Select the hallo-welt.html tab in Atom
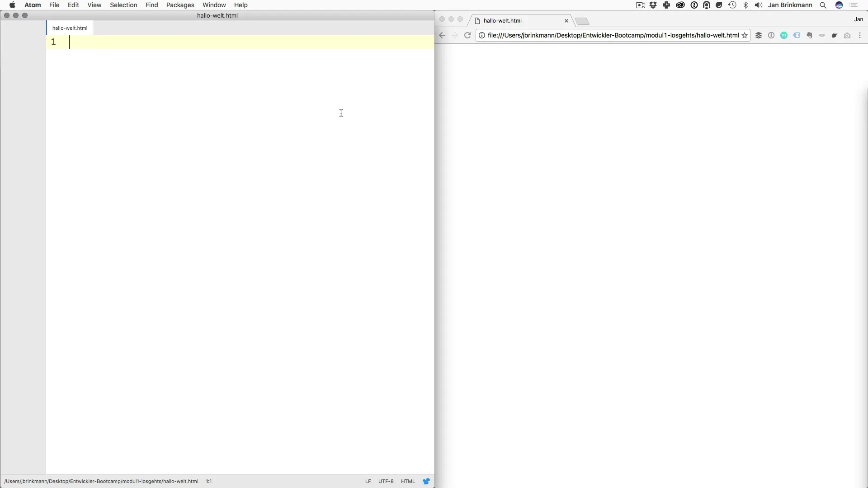Image resolution: width=868 pixels, height=488 pixels. (70, 28)
